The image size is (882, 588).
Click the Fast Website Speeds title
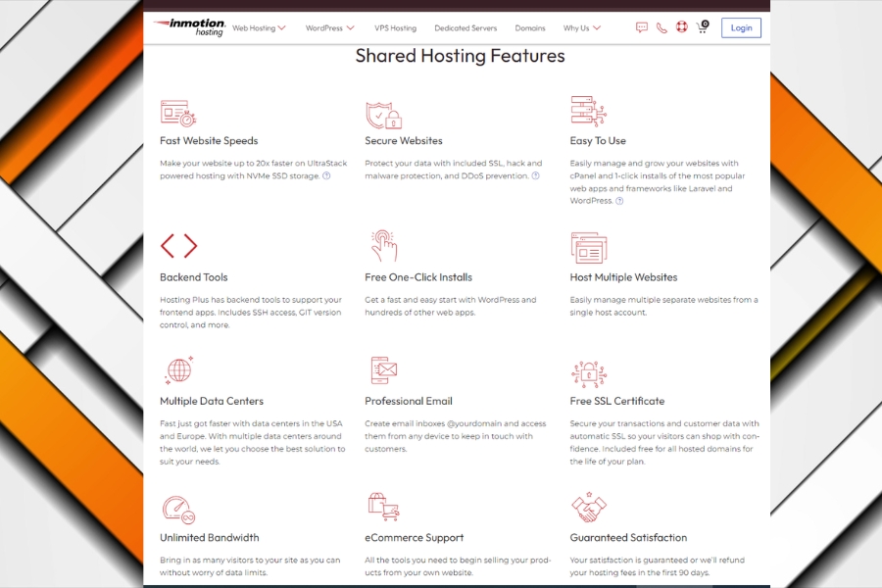[209, 141]
